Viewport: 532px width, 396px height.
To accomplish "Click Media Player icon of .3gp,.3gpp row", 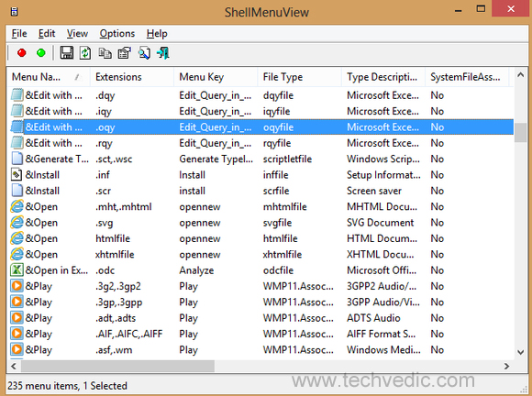I will pyautogui.click(x=17, y=302).
